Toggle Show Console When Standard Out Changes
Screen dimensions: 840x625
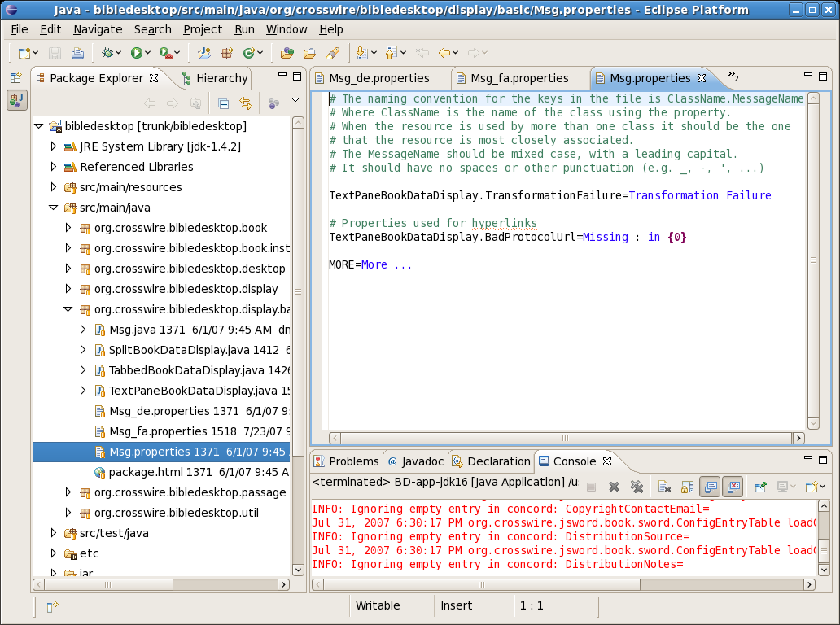tap(709, 487)
